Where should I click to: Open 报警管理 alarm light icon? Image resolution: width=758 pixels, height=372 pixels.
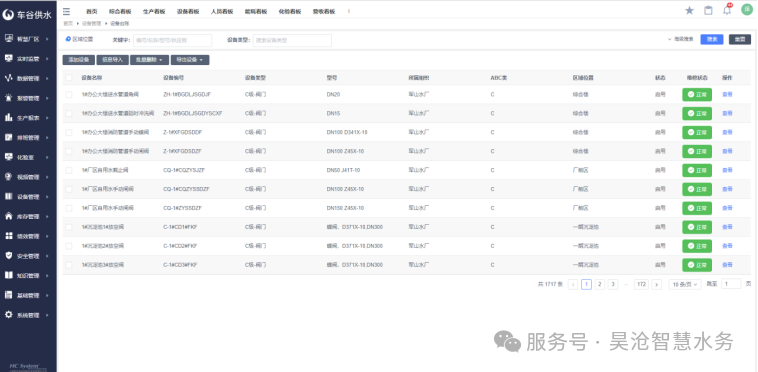point(8,98)
